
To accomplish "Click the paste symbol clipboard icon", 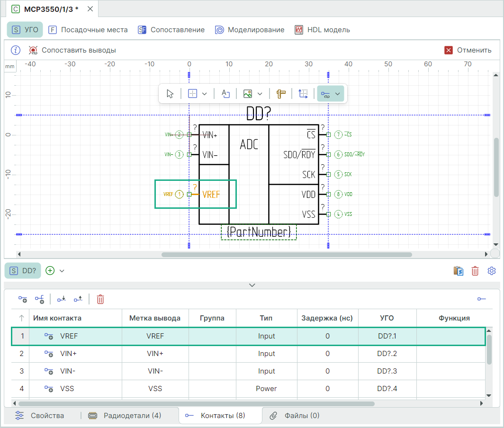I will pos(458,271).
